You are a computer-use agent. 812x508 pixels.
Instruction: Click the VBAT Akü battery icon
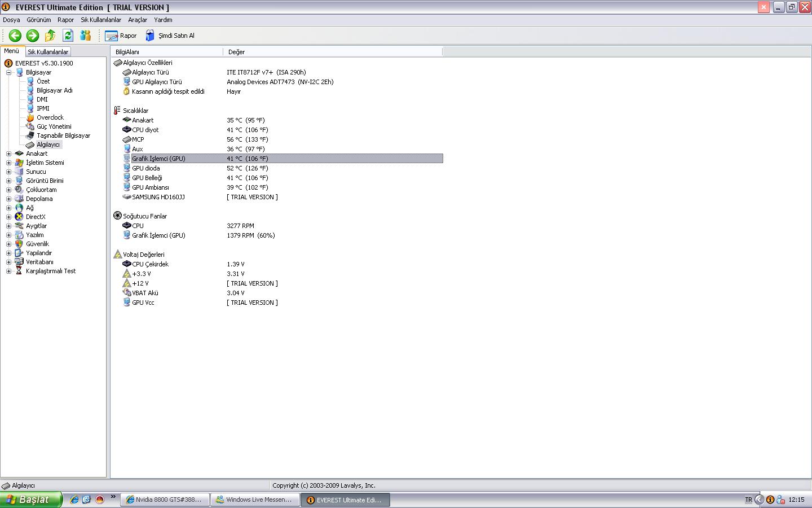127,293
